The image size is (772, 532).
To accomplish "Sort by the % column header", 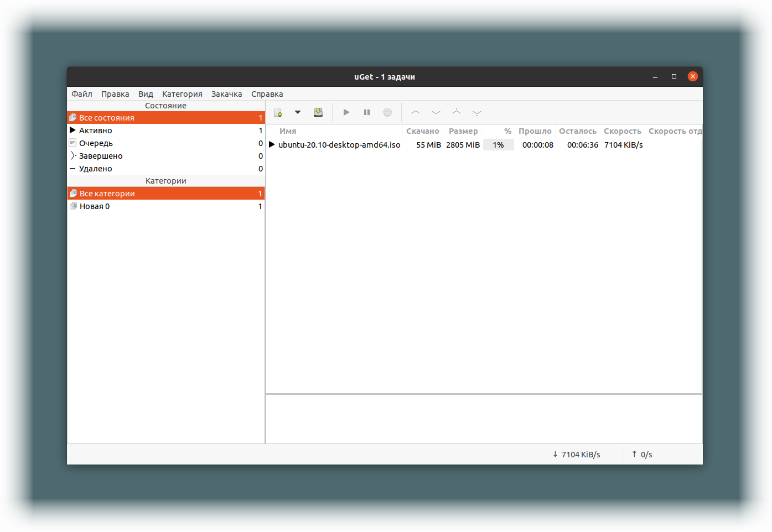I will click(499, 131).
